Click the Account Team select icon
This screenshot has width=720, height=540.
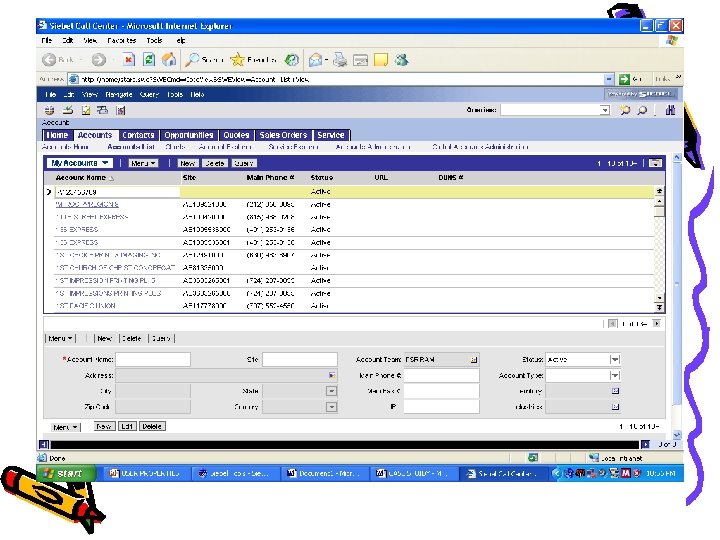click(474, 360)
